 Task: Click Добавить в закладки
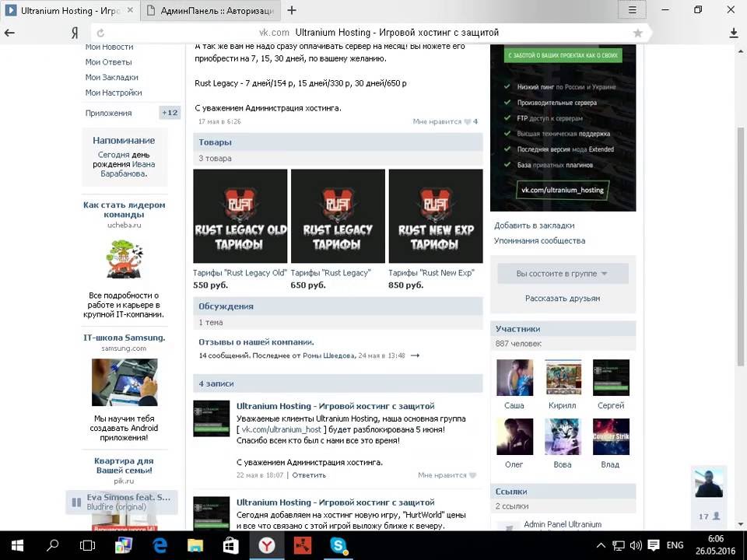(x=534, y=226)
